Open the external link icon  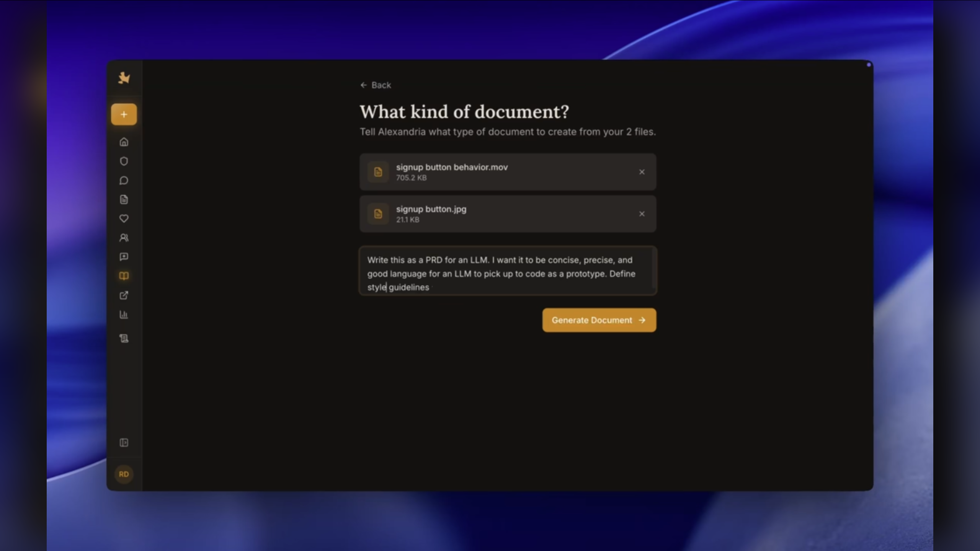pos(124,295)
